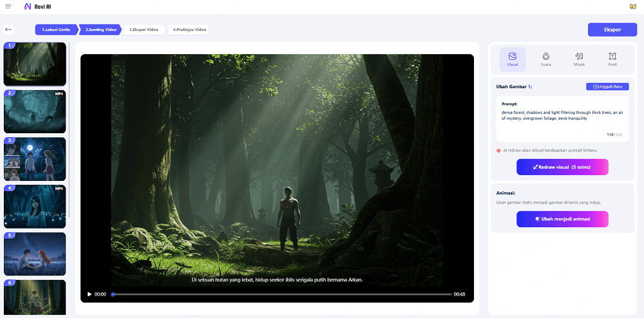Open the Font tab icon

coord(612,59)
